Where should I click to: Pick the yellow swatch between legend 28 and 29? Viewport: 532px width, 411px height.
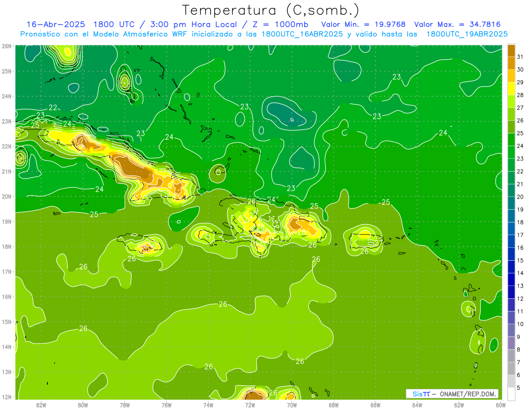512,88
